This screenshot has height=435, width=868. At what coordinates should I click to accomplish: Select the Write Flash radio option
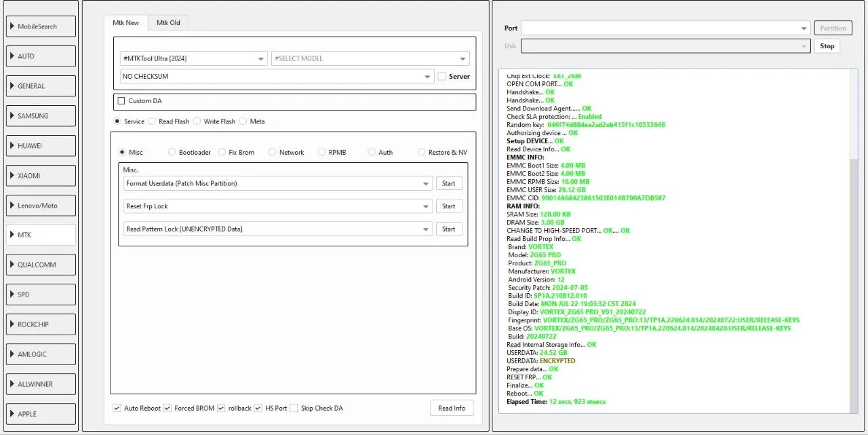tap(197, 121)
